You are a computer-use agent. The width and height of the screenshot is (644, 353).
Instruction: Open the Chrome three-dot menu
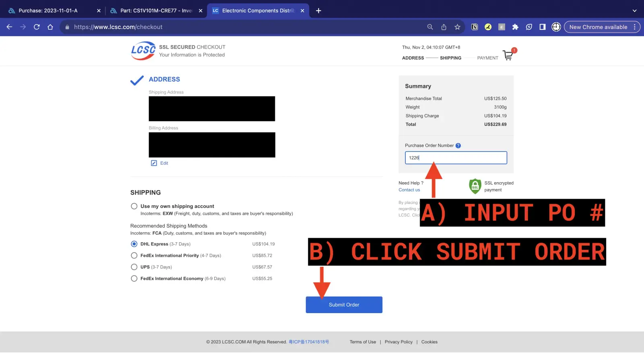point(635,27)
